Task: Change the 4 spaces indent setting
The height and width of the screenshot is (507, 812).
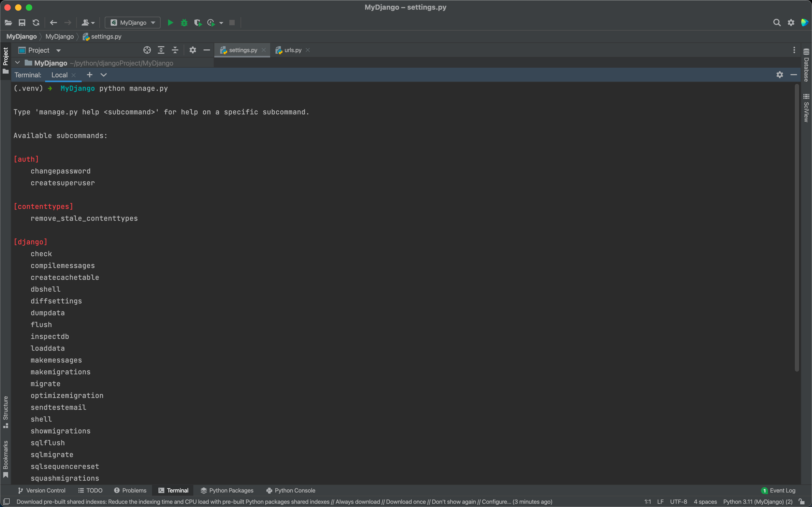Action: pyautogui.click(x=705, y=502)
